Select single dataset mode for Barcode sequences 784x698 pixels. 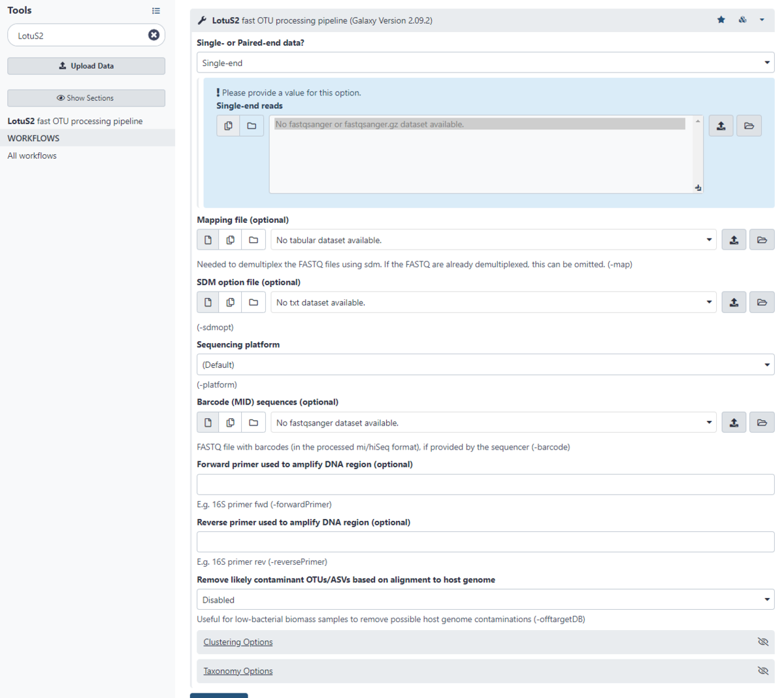208,422
